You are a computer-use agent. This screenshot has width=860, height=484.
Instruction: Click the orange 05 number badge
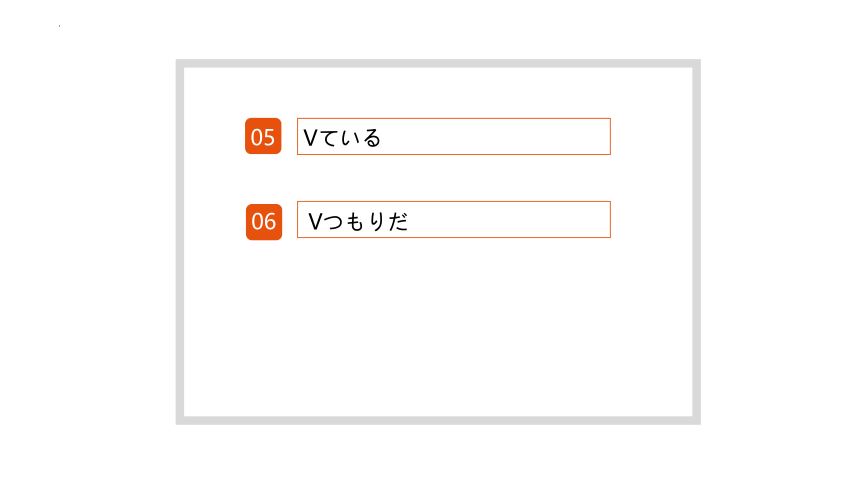coord(263,136)
